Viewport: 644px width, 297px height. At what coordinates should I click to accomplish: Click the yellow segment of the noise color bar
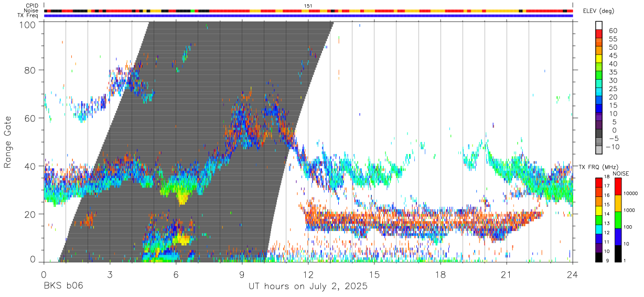[x=619, y=203]
